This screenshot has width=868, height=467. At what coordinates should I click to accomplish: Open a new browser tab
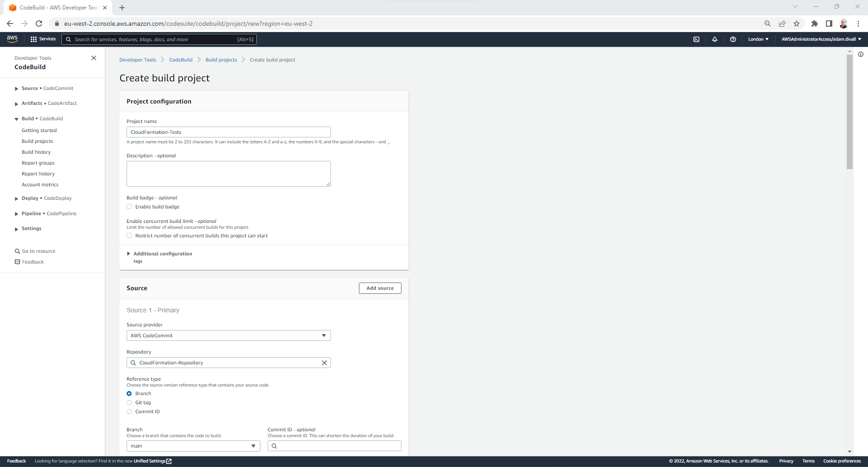(x=122, y=8)
